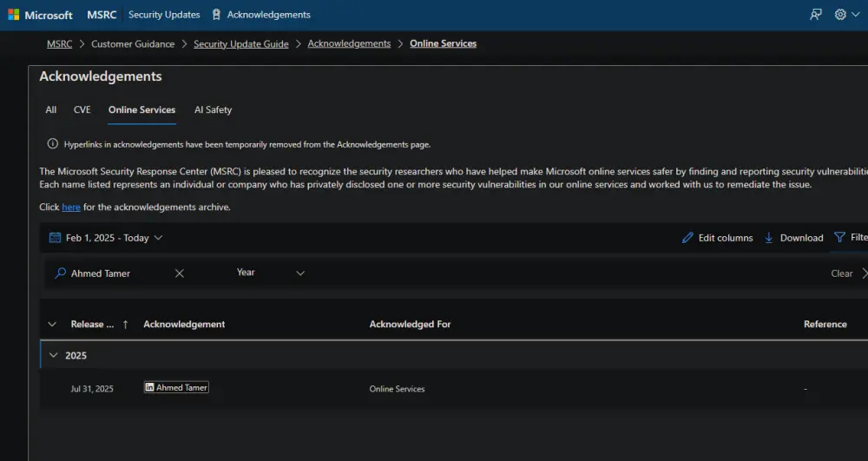Click the LinkedIn icon beside Ahmed Tamer

click(x=149, y=387)
